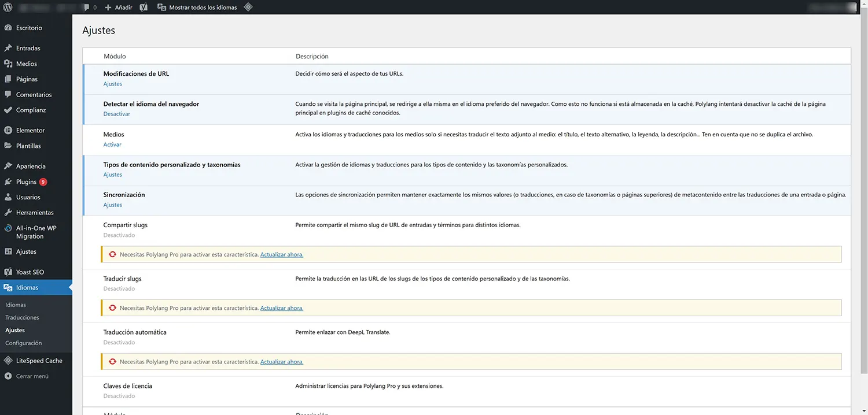The image size is (868, 415).
Task: Click the Yoast SEO icon in admin bar
Action: pyautogui.click(x=144, y=8)
